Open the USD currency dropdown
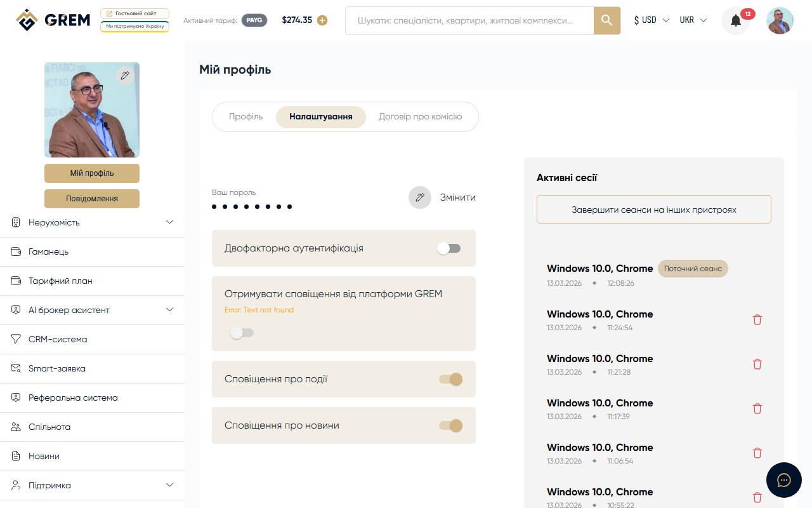Image resolution: width=812 pixels, height=508 pixels. 651,20
